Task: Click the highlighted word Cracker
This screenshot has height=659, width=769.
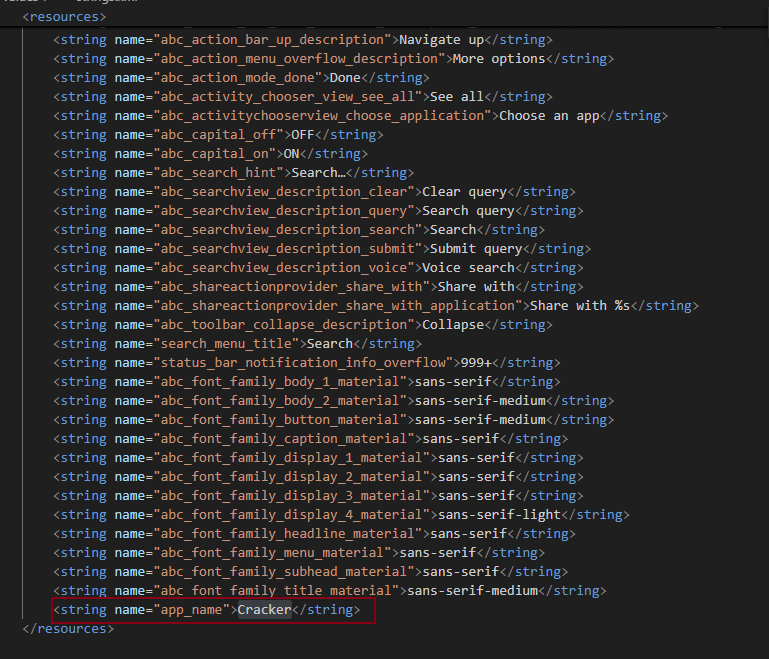Action: (x=264, y=610)
